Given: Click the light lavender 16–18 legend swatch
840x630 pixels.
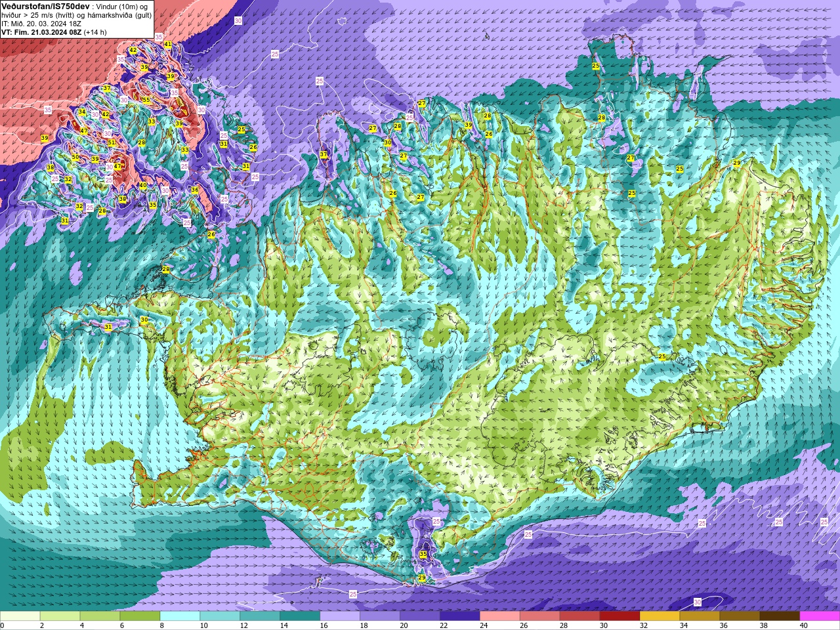Looking at the screenshot, I should (x=341, y=616).
